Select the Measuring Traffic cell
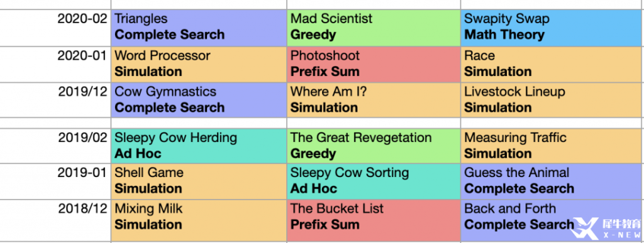The width and height of the screenshot is (644, 243). point(552,146)
